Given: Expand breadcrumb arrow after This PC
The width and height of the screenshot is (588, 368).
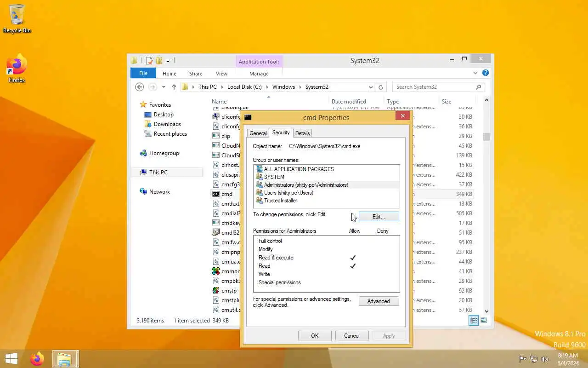Looking at the screenshot, I should pos(222,87).
